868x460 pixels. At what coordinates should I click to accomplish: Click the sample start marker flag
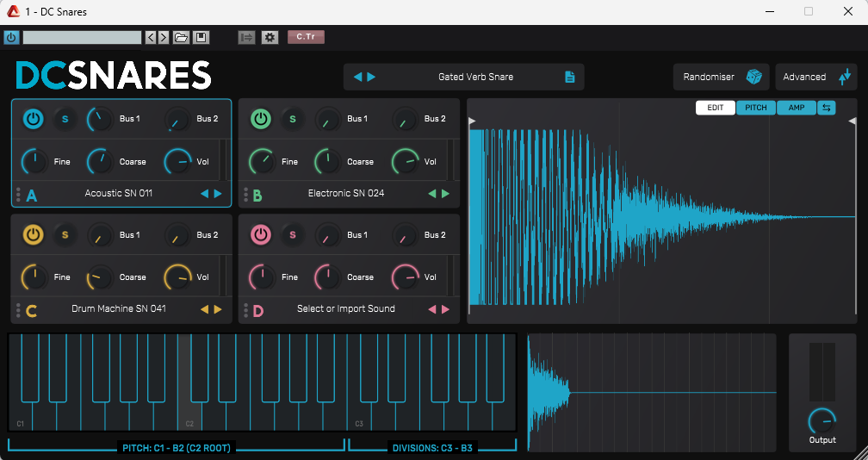point(472,121)
